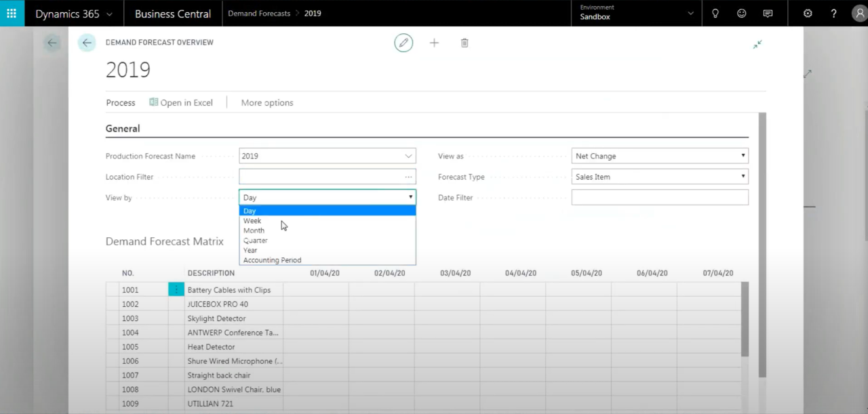Click the 07/04/20 column header
The height and width of the screenshot is (414, 868).
(x=718, y=273)
